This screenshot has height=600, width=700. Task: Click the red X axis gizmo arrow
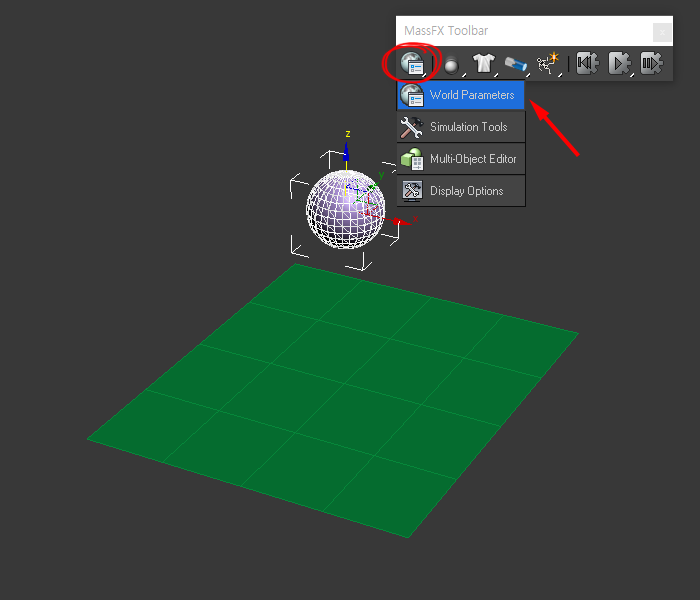click(x=401, y=221)
